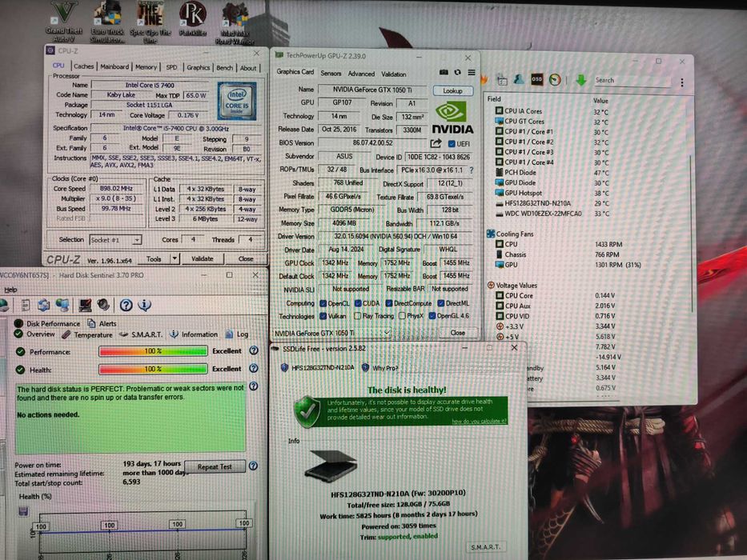The image size is (747, 560).
Task: Toggle Ray Tracing checkbox in GPU-Z
Action: [x=357, y=316]
